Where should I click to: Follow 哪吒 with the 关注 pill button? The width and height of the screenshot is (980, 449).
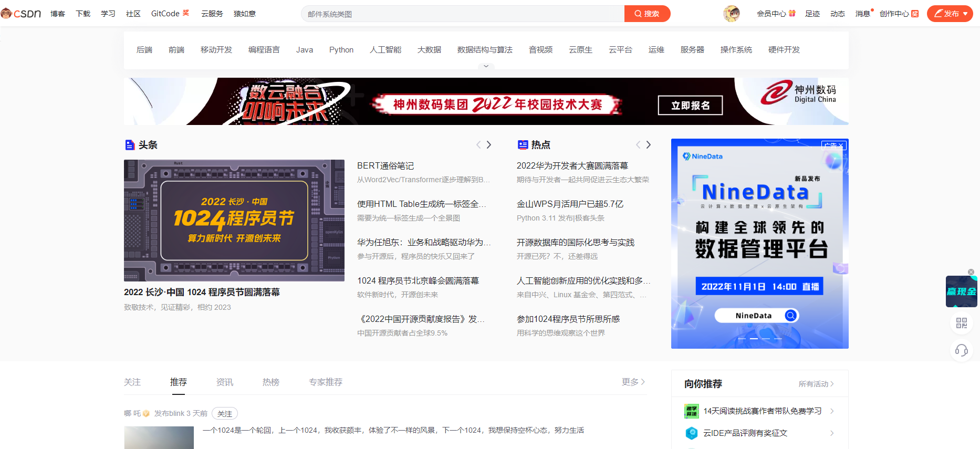[x=225, y=414]
